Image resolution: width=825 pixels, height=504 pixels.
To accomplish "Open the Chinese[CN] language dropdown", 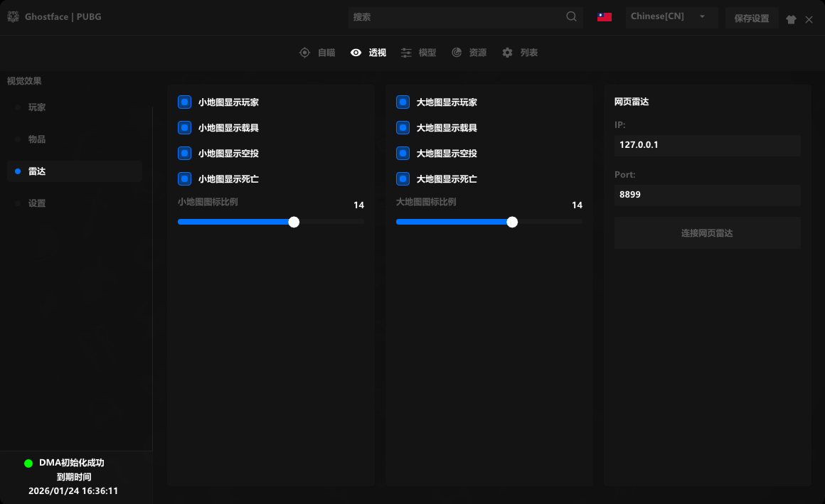I will click(x=671, y=16).
